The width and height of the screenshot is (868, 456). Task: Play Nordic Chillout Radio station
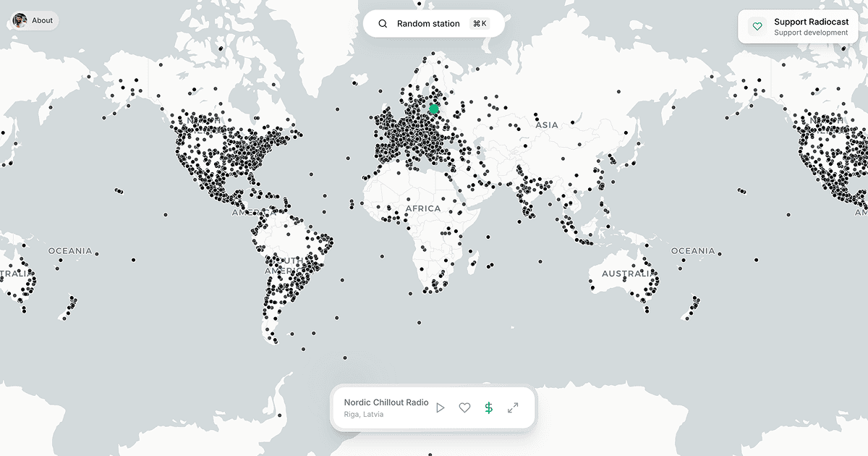point(440,408)
